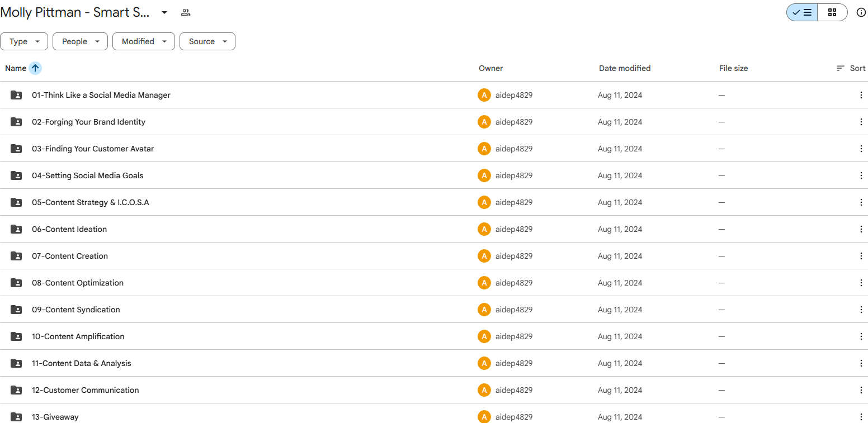The width and height of the screenshot is (868, 423).
Task: Click owner name aidep4829 in 10-Content Amplification row
Action: pos(514,336)
